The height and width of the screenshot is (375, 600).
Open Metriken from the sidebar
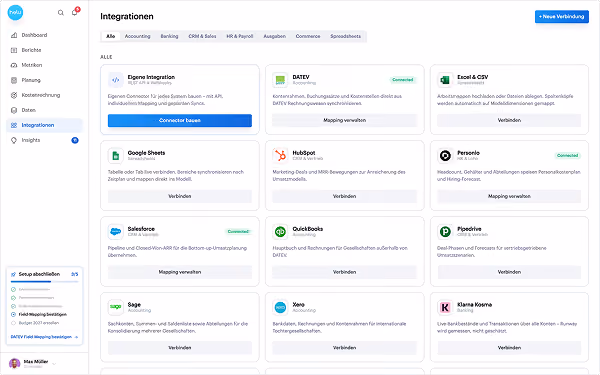point(44,65)
